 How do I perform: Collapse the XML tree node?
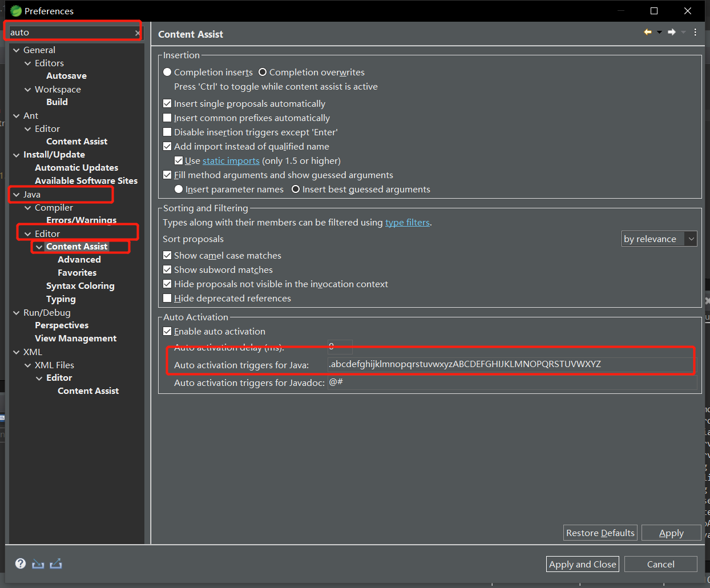pyautogui.click(x=17, y=352)
